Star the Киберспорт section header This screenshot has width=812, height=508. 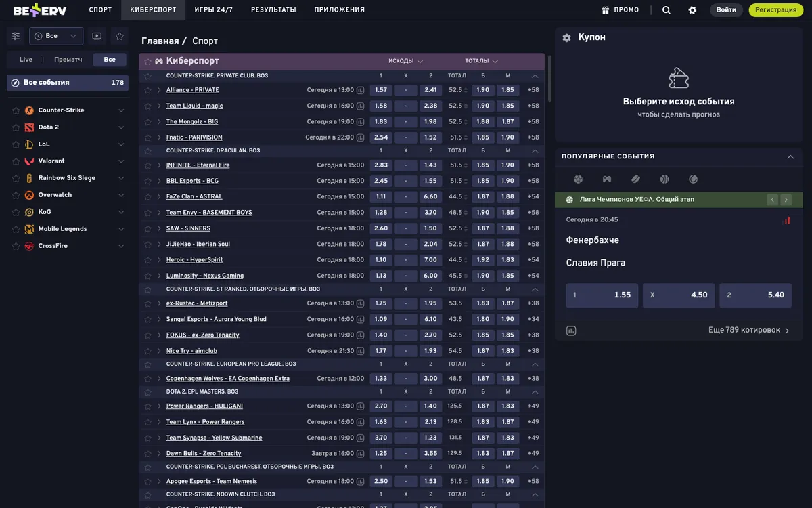click(148, 62)
